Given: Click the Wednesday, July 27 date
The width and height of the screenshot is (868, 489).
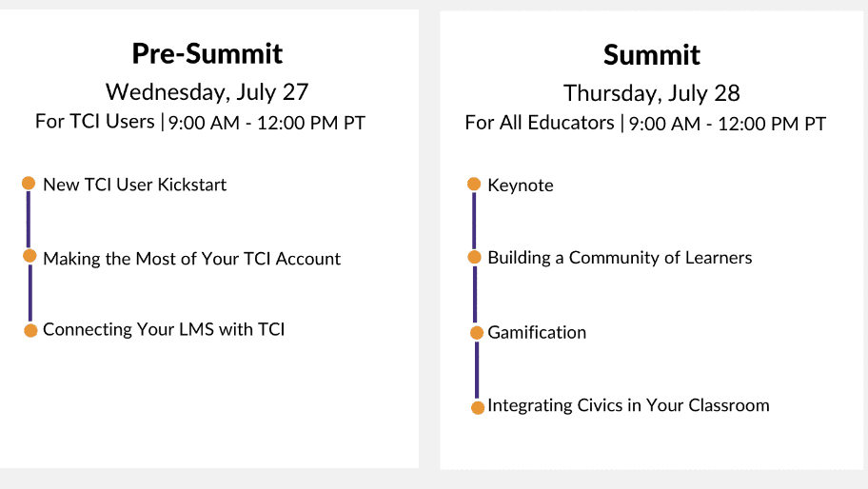Looking at the screenshot, I should point(207,92).
